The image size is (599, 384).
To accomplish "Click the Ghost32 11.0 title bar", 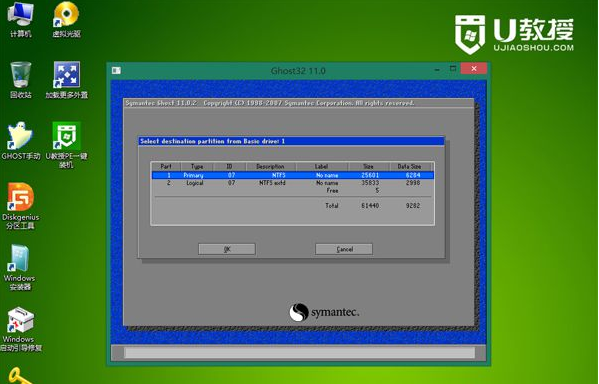I will [x=298, y=71].
